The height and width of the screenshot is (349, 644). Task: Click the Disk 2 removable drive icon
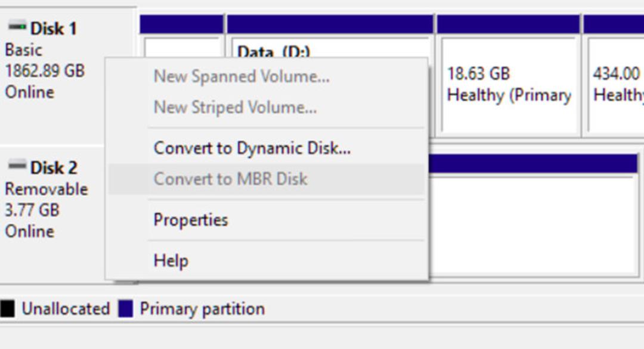[17, 166]
